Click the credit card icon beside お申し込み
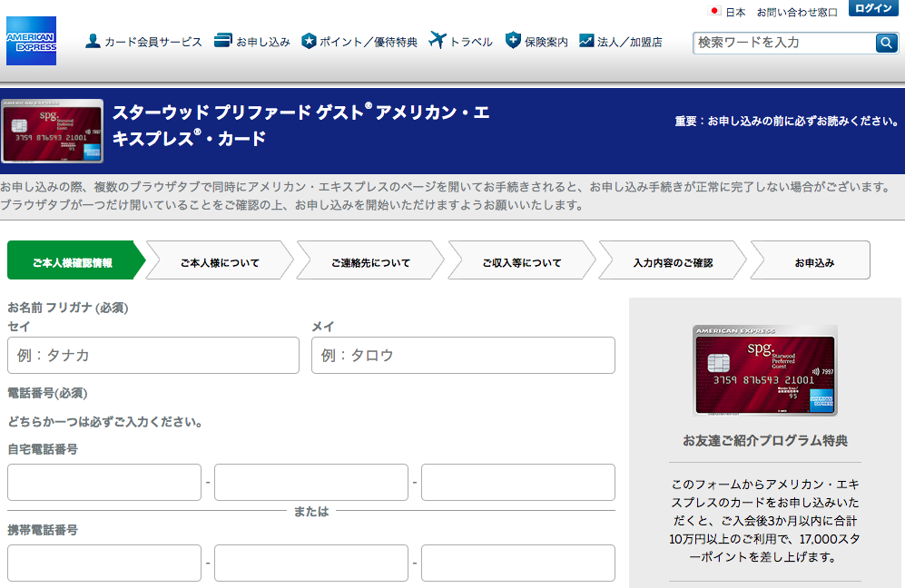This screenshot has width=905, height=588. click(x=222, y=41)
